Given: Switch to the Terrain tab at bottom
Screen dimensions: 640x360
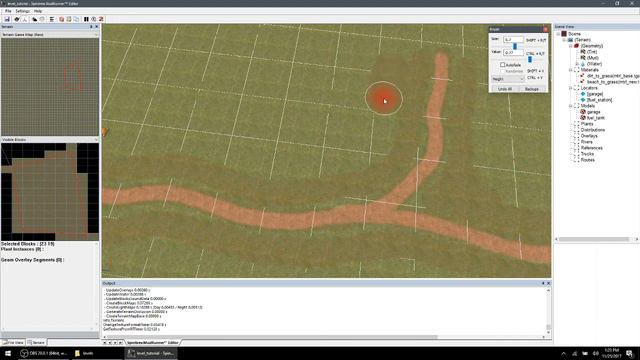Looking at the screenshot, I should 37,342.
